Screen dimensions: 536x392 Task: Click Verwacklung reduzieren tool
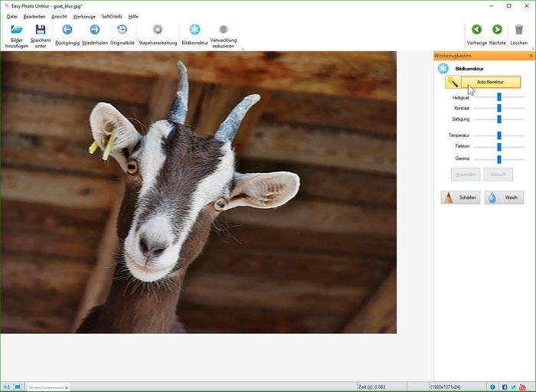click(x=224, y=30)
